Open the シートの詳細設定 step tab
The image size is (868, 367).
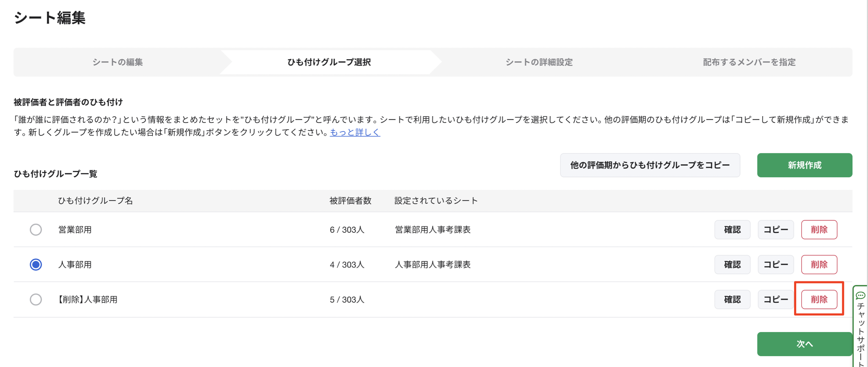539,62
